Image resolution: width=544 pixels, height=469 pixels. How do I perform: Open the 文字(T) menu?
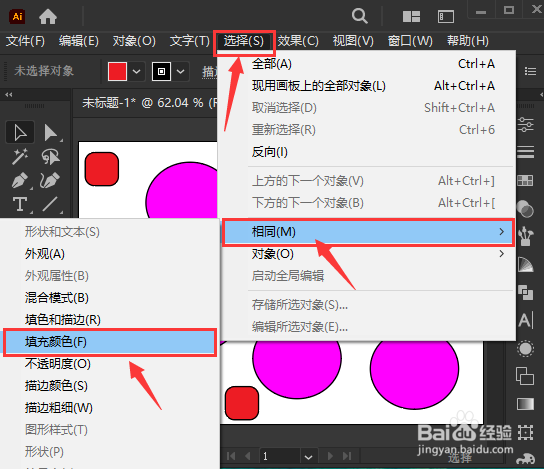click(x=189, y=41)
